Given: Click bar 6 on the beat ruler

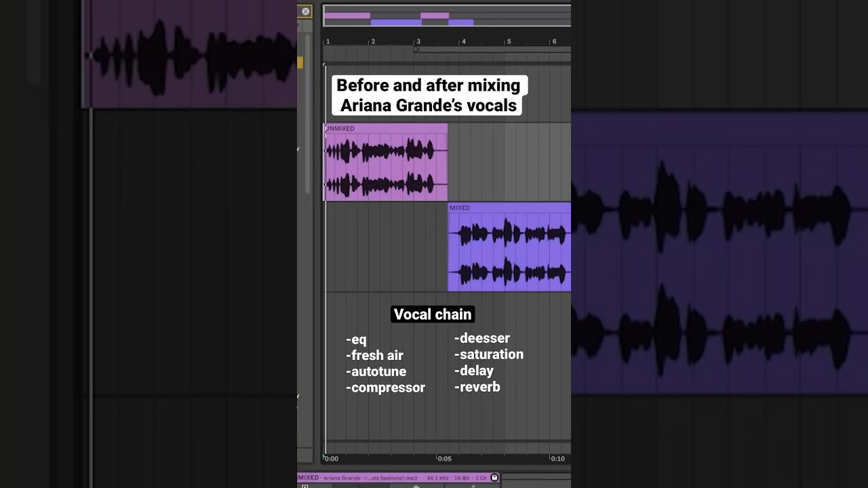Looking at the screenshot, I should coord(554,41).
